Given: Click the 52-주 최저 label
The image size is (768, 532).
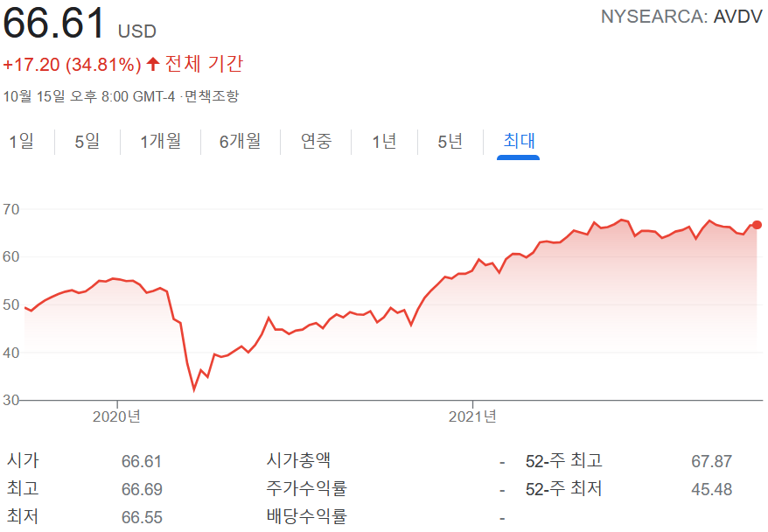Looking at the screenshot, I should (x=564, y=489).
